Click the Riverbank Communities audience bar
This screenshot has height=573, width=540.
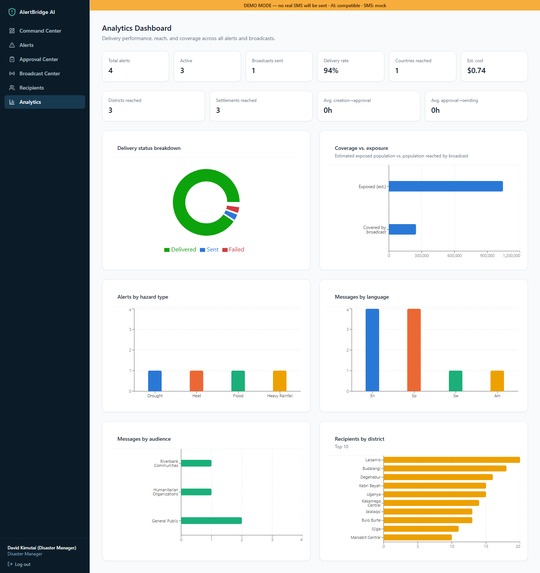pos(196,463)
